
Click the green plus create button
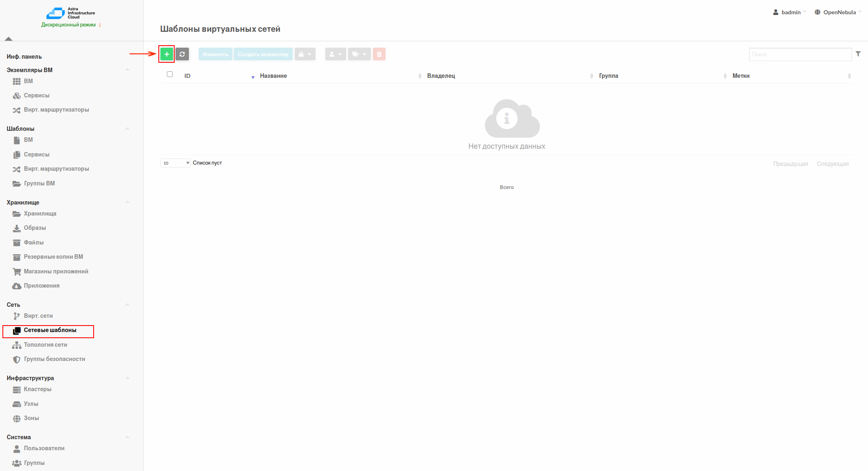click(x=167, y=54)
